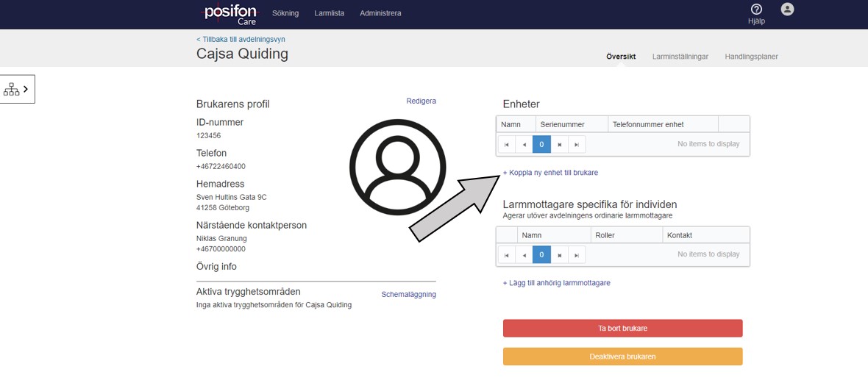The width and height of the screenshot is (868, 380).
Task: Switch to the Larminställningar tab
Action: point(680,57)
